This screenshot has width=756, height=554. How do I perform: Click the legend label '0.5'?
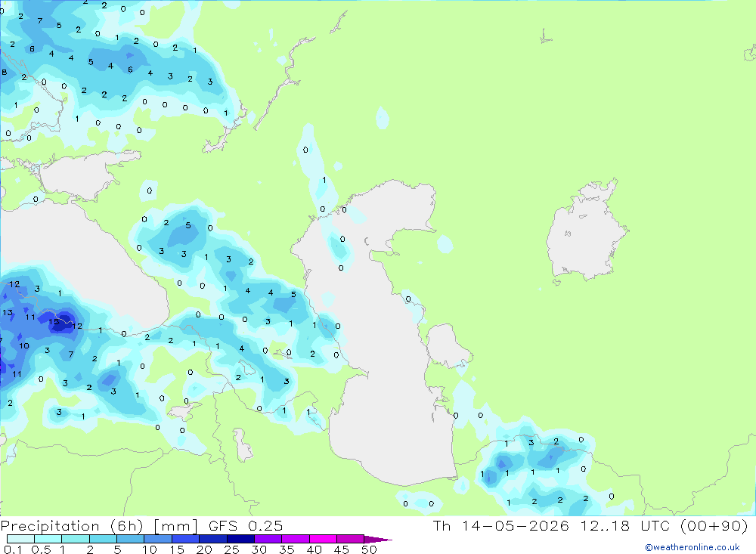pos(41,549)
